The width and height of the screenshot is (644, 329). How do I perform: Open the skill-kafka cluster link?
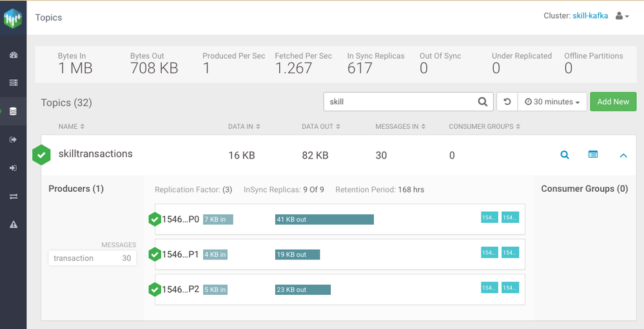click(x=590, y=16)
